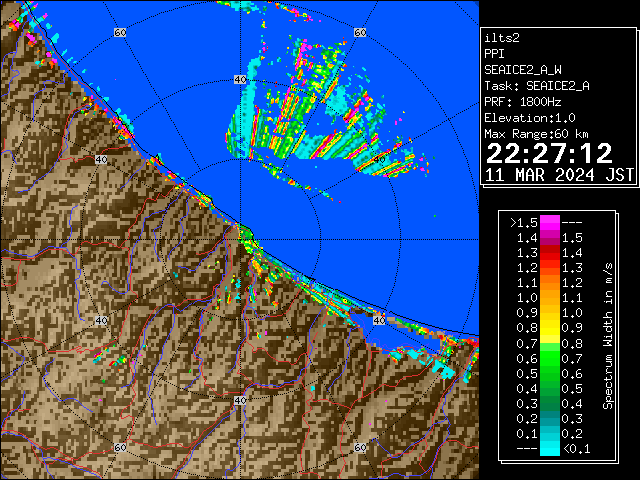
Task: Click the product name 'SEAICE2_A_W'
Action: [523, 70]
